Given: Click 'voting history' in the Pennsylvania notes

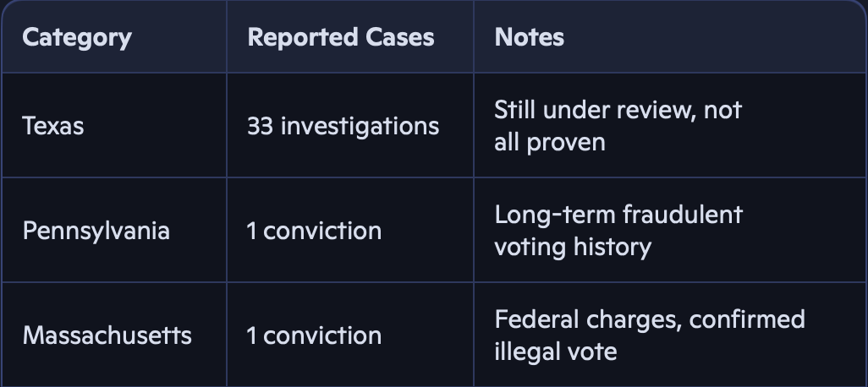Looking at the screenshot, I should (573, 246).
